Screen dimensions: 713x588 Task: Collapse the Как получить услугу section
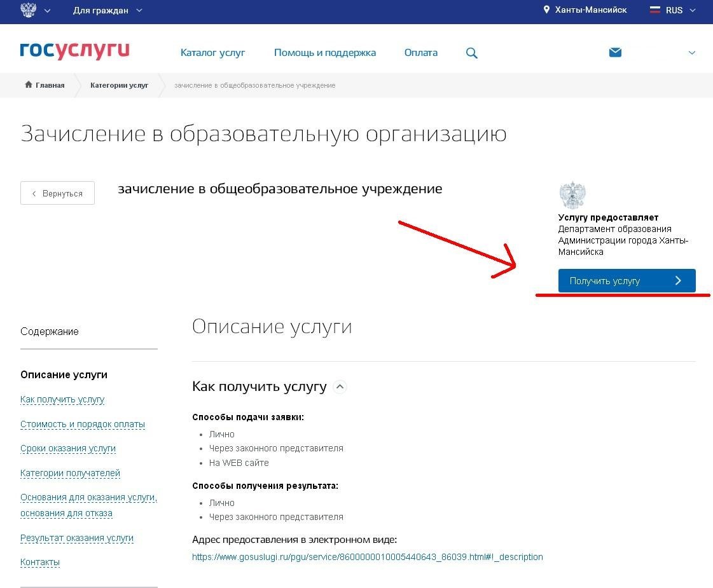340,386
